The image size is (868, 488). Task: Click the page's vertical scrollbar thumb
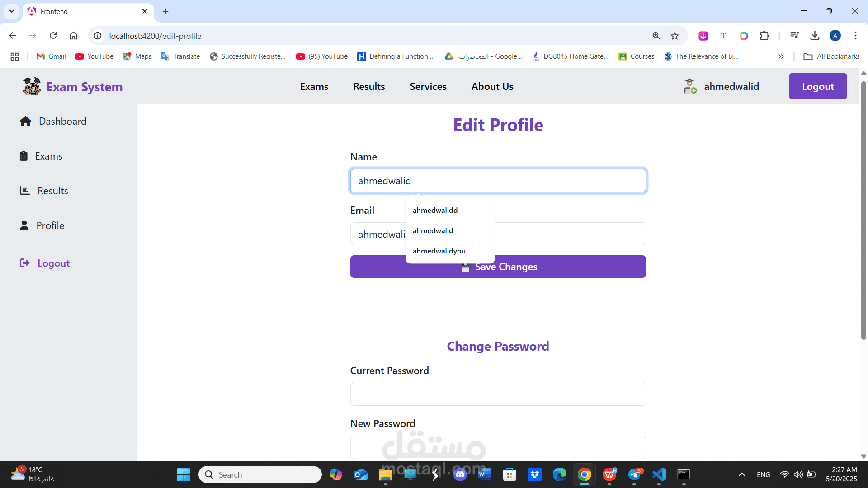pyautogui.click(x=863, y=210)
